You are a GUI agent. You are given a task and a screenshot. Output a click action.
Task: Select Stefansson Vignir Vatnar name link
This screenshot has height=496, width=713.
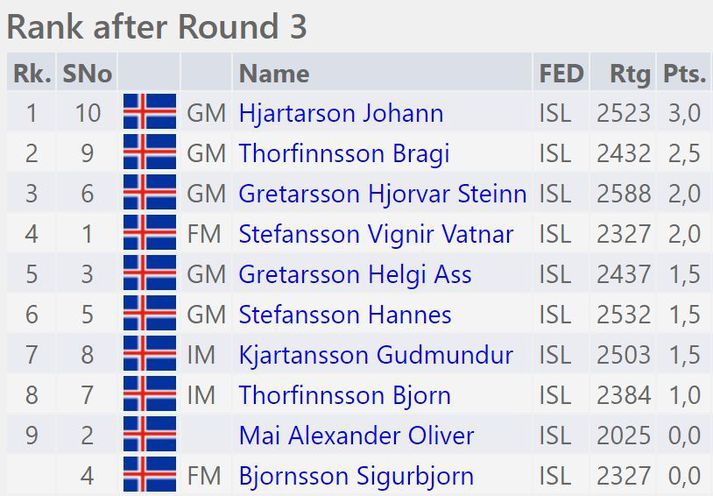376,234
